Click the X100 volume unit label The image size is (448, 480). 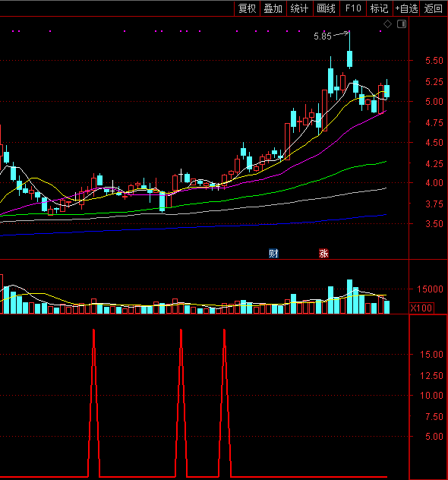pos(421,308)
